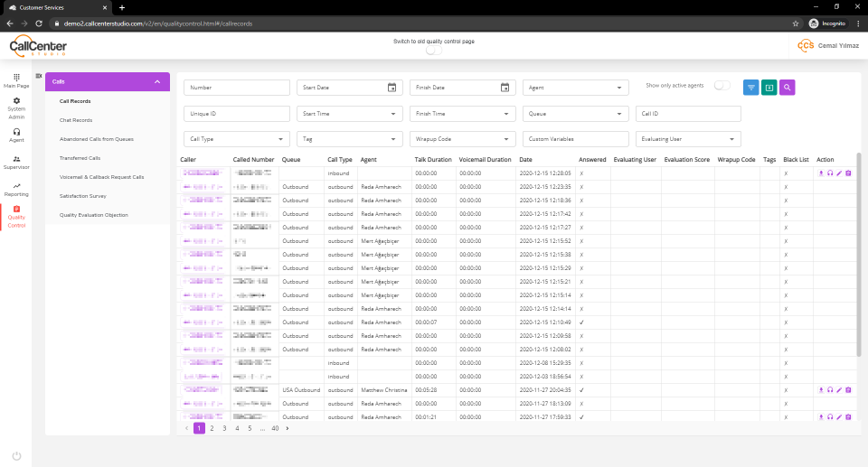Go to page 2 of results
The image size is (868, 467).
[212, 428]
